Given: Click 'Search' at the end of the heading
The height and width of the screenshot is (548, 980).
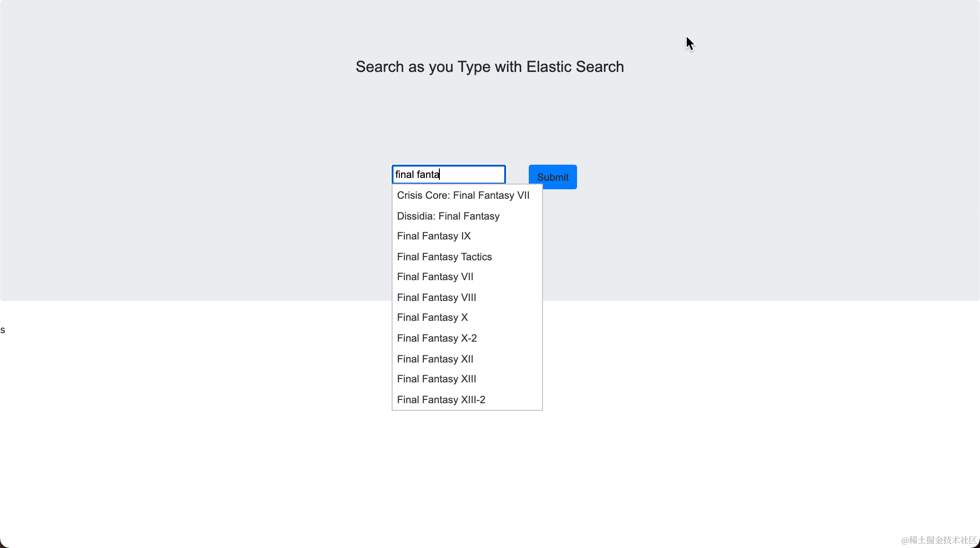Looking at the screenshot, I should pyautogui.click(x=599, y=67).
